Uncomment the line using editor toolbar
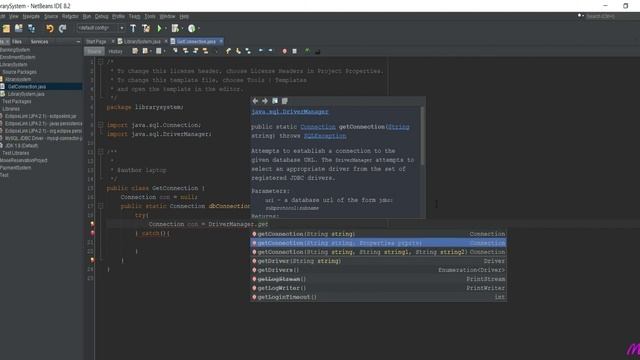This screenshot has width=640, height=360. click(x=317, y=51)
